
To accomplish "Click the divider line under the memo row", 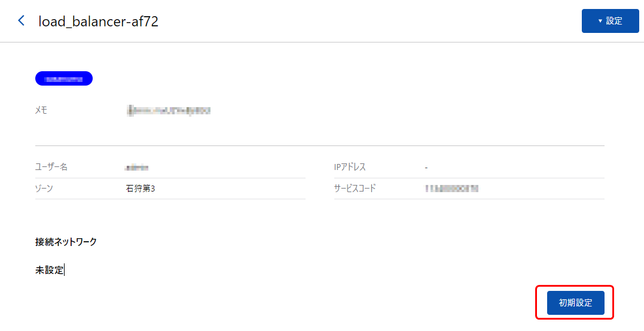I will pos(320,145).
